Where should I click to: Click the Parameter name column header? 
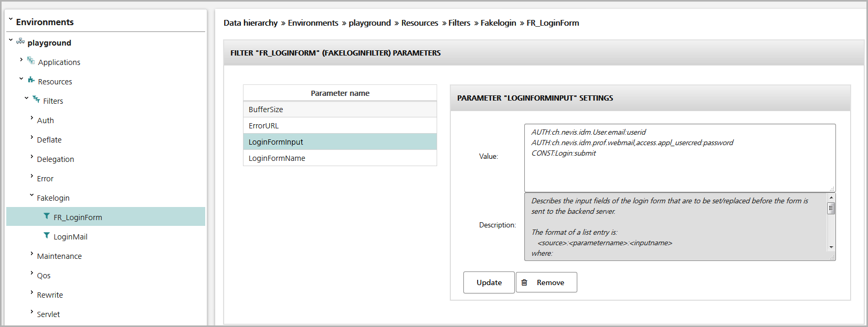(x=340, y=93)
